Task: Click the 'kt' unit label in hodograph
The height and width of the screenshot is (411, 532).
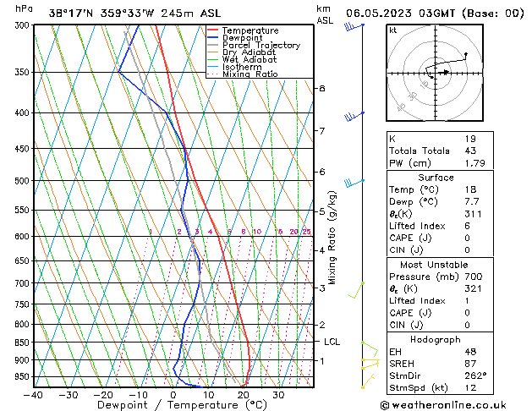Action: 393,30
